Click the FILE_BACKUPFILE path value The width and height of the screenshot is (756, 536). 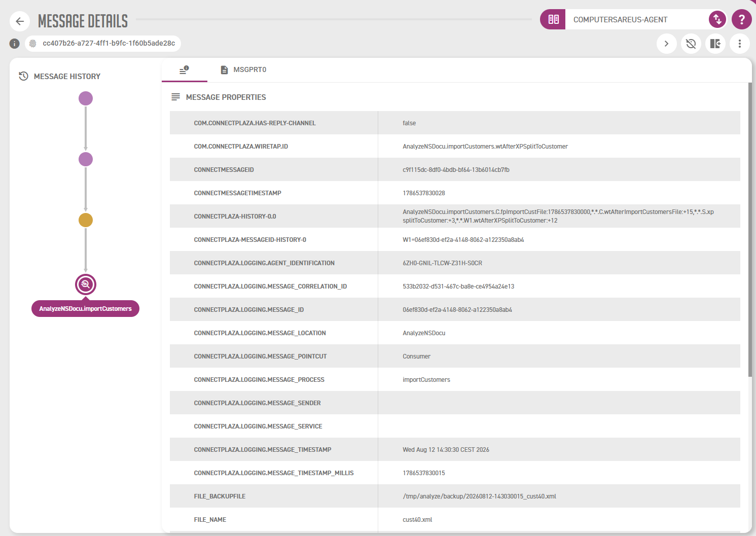tap(479, 496)
